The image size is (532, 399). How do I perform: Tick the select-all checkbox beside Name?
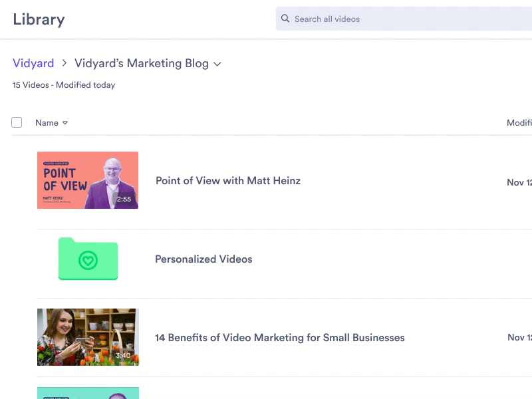(17, 122)
